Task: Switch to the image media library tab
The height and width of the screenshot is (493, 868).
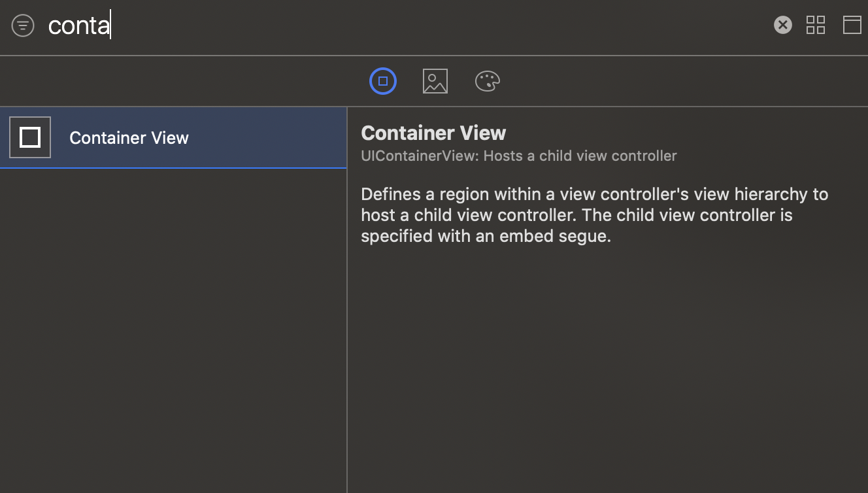Action: point(435,81)
